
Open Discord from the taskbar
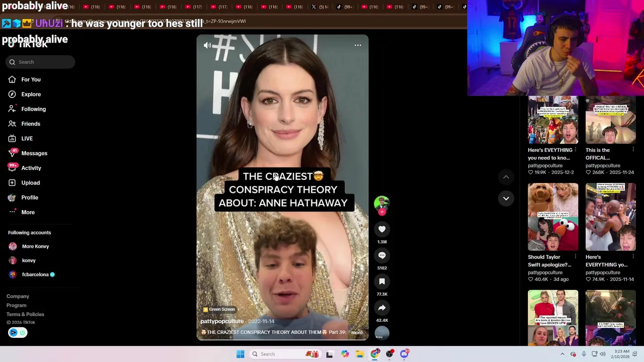[x=404, y=354]
